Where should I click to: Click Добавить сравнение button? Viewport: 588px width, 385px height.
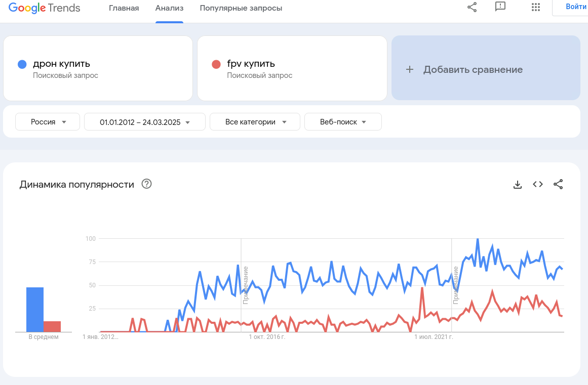click(x=485, y=70)
